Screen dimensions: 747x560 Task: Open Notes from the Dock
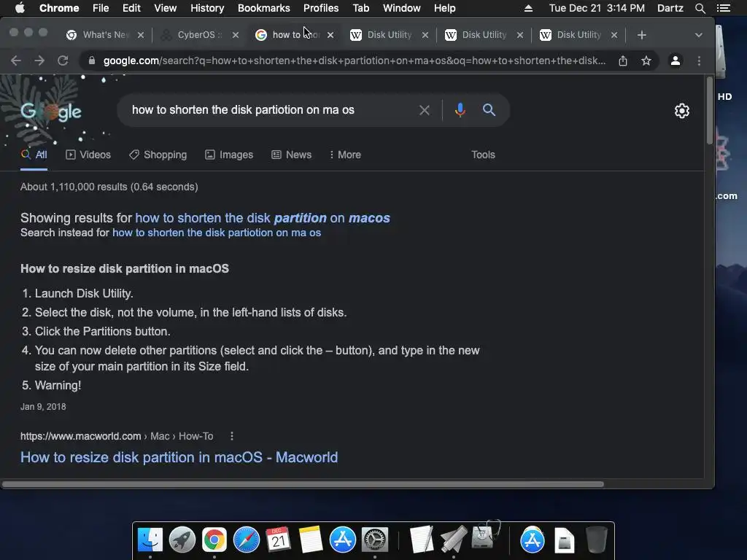click(x=311, y=540)
